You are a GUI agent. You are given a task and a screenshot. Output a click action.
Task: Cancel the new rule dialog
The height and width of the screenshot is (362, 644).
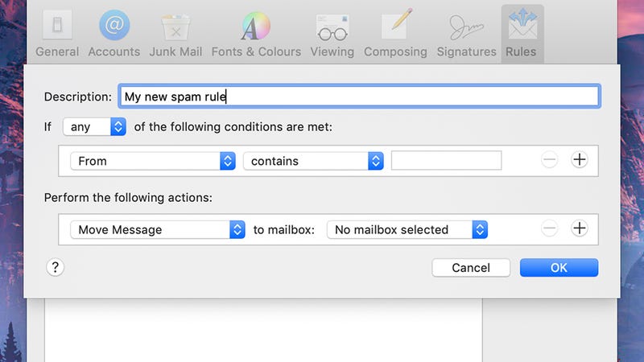coord(471,268)
